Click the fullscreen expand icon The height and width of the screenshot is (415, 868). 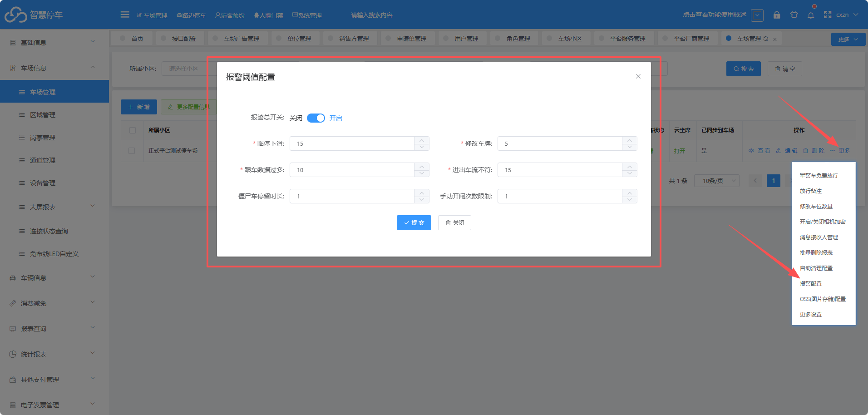coord(828,15)
